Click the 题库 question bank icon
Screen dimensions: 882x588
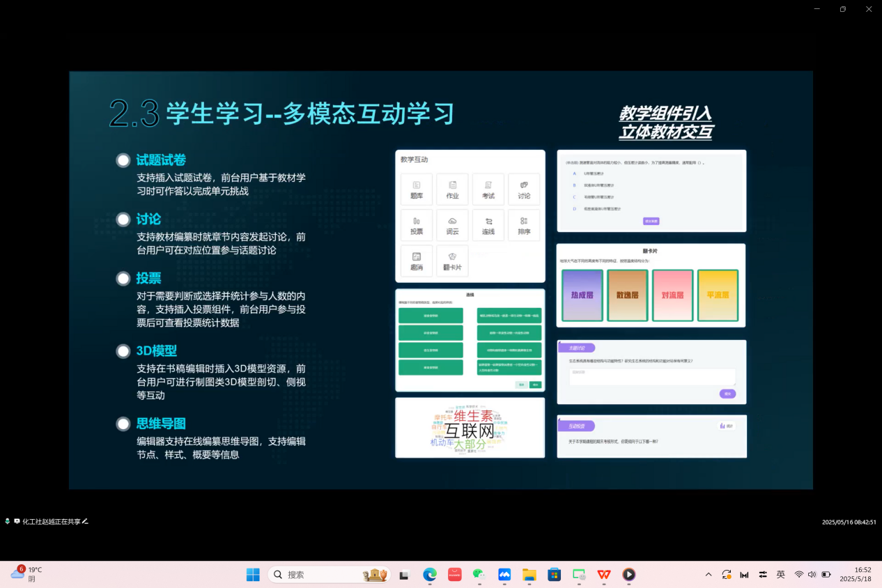(417, 189)
